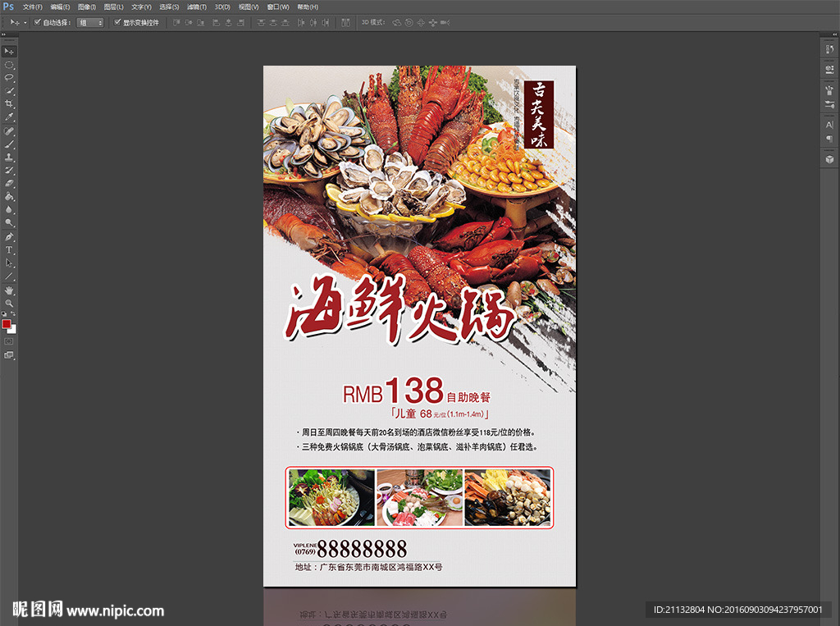Select the Lasso tool

pos(10,77)
